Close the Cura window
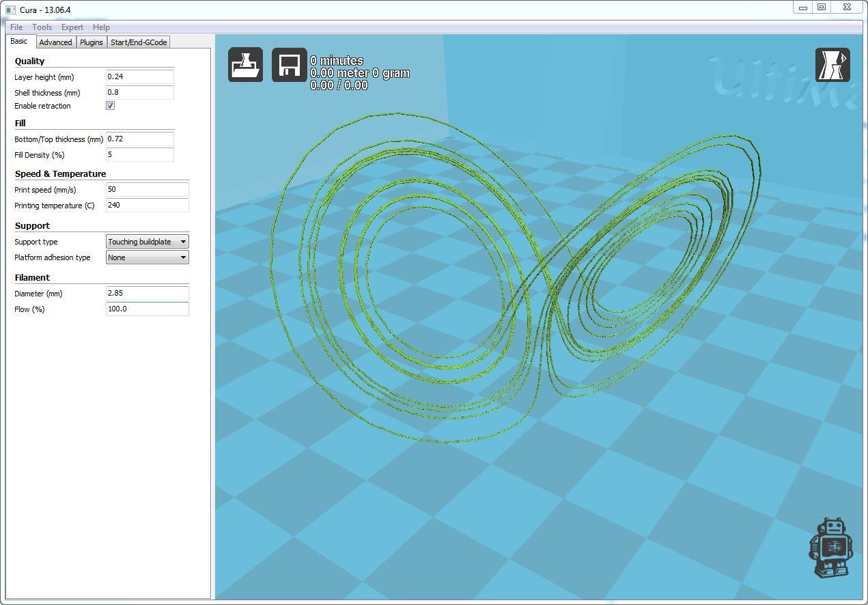 [x=847, y=7]
